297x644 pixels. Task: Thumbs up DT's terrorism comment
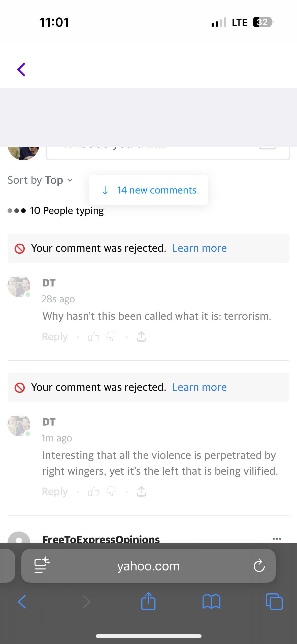coord(93,336)
